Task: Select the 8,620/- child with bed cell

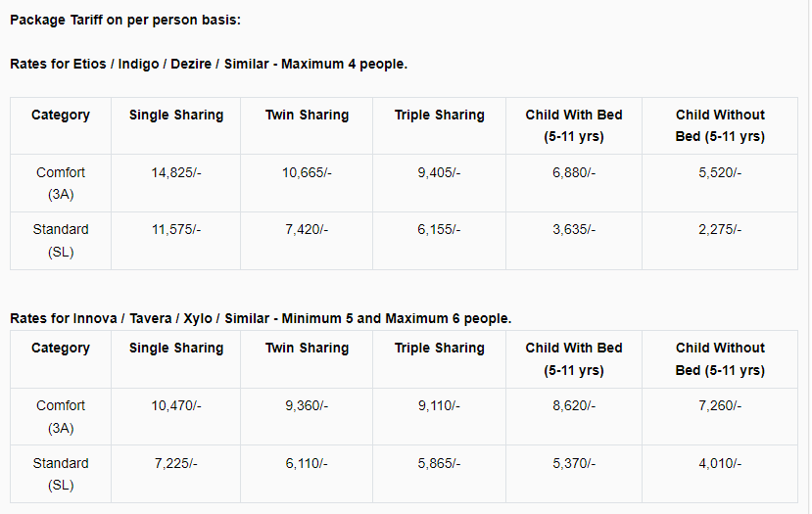Action: click(x=574, y=405)
